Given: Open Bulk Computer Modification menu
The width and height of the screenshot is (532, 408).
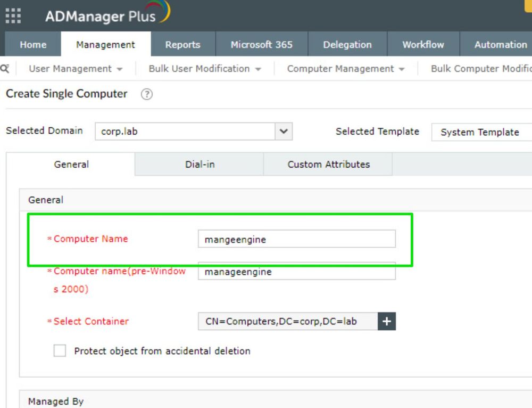Looking at the screenshot, I should click(481, 69).
